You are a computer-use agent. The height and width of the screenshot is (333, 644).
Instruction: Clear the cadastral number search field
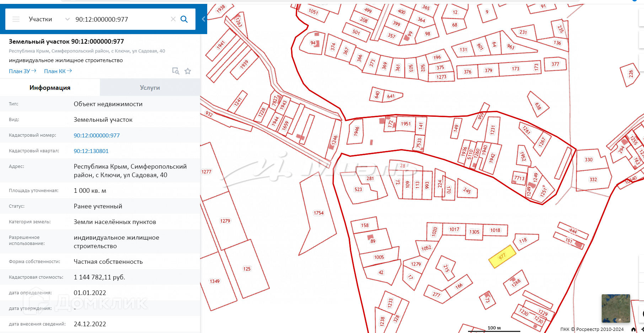173,19
